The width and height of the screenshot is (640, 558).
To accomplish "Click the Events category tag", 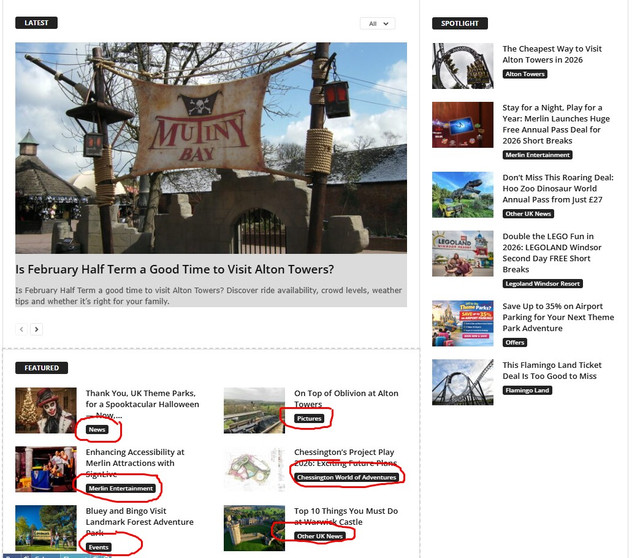I will (99, 547).
